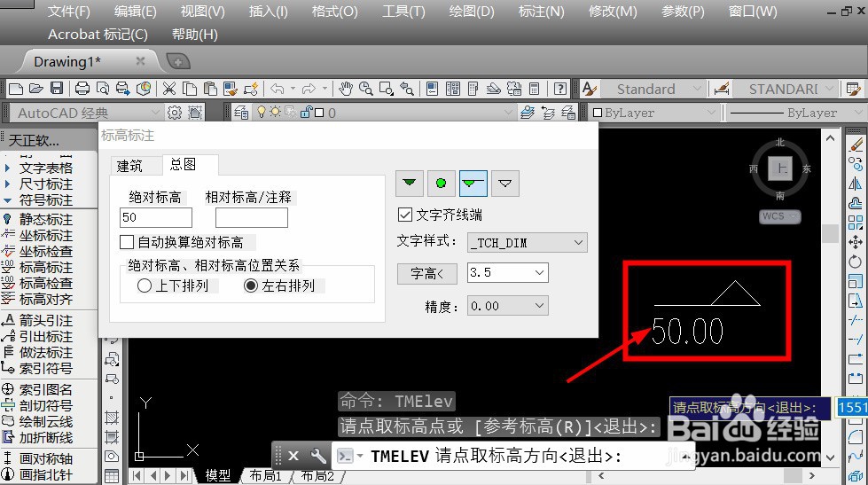868x485 pixels.
Task: Enable the 自动换算绝对标高 checkbox
Action: (x=127, y=242)
